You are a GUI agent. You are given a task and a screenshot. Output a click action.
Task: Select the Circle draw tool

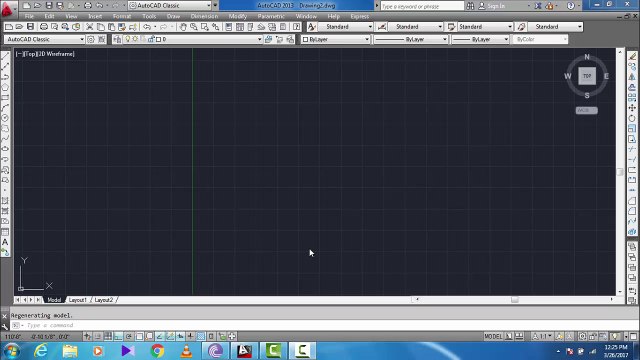click(x=5, y=118)
